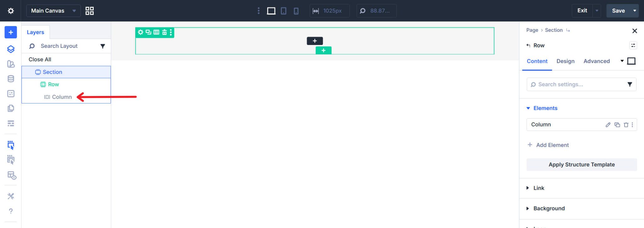
Task: Delete the row via trash icon
Action: (164, 32)
